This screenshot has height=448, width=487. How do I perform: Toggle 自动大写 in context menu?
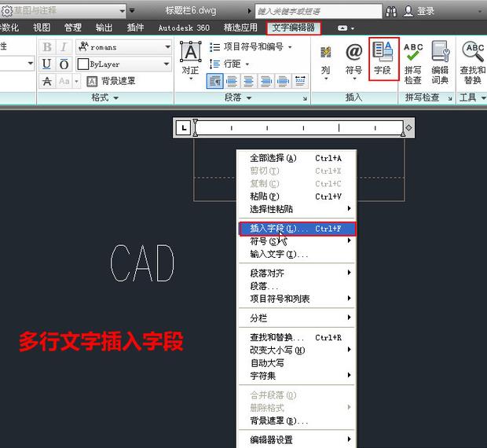pos(297,363)
